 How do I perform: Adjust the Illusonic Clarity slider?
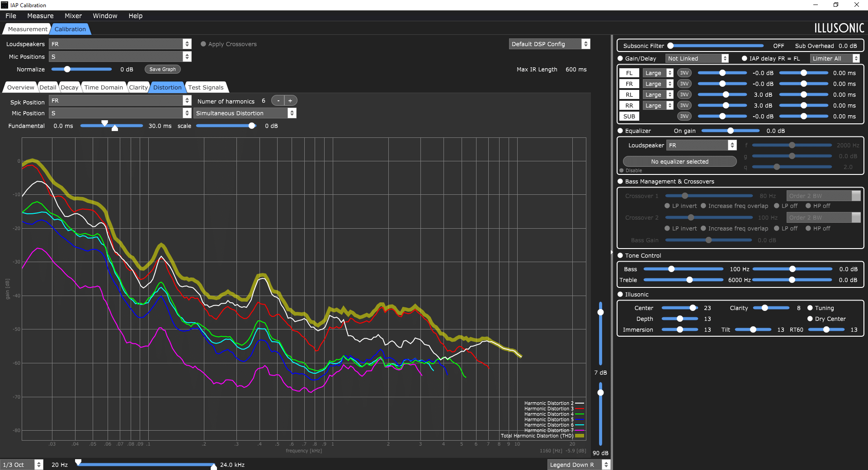[x=771, y=308]
